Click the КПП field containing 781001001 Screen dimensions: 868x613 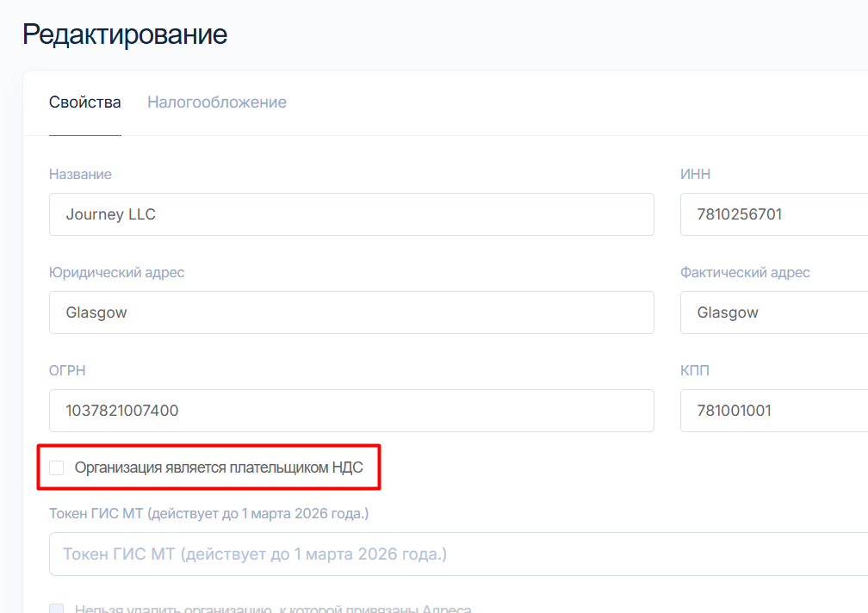point(773,411)
